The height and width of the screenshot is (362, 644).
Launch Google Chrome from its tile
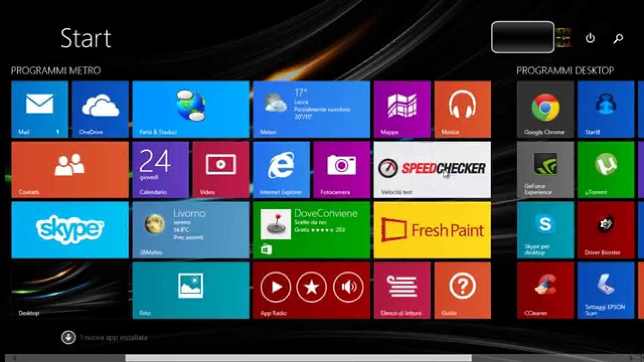tap(545, 110)
